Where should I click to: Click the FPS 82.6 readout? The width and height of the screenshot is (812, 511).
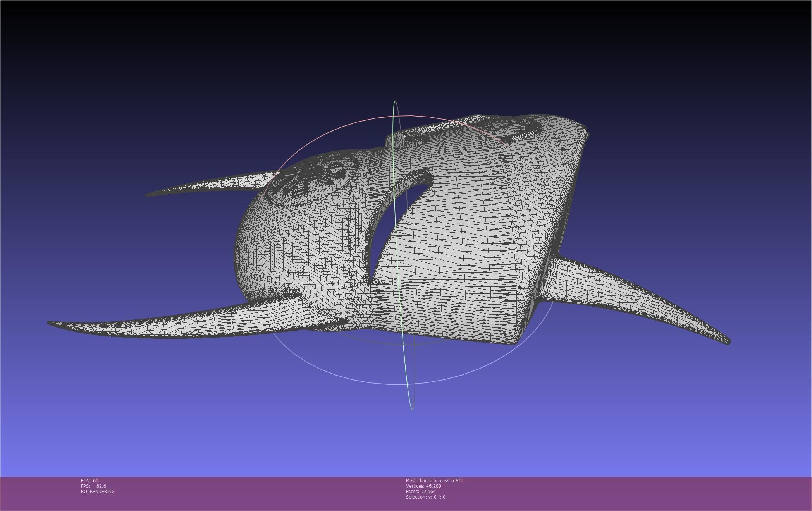(93, 486)
